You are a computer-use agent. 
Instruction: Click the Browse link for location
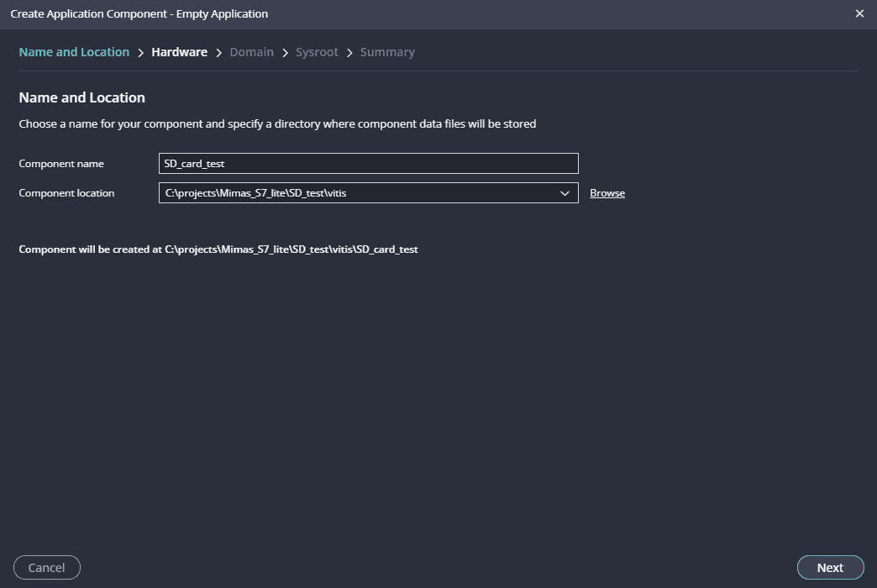(x=607, y=193)
